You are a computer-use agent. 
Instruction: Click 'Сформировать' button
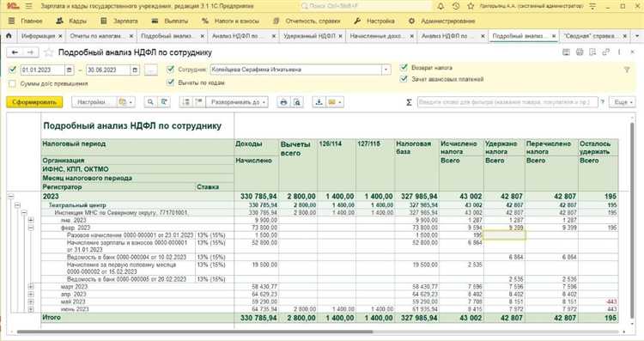34,102
